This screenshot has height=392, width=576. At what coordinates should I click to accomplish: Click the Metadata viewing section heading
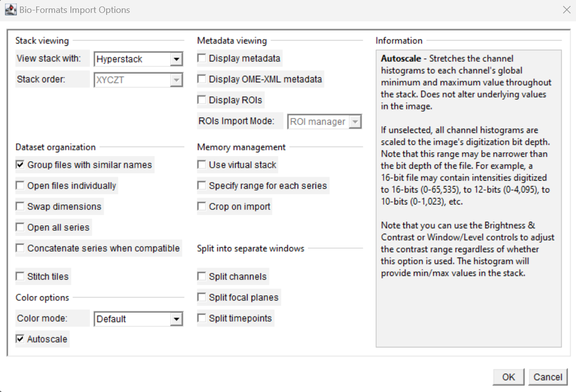[232, 41]
